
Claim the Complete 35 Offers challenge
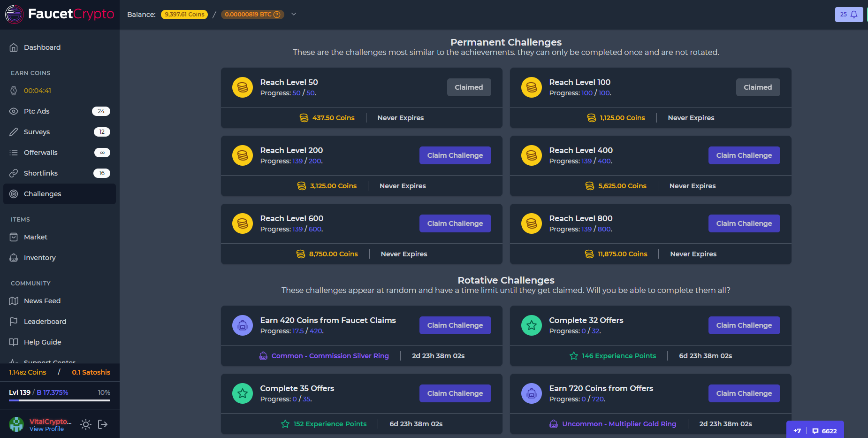[x=455, y=393]
